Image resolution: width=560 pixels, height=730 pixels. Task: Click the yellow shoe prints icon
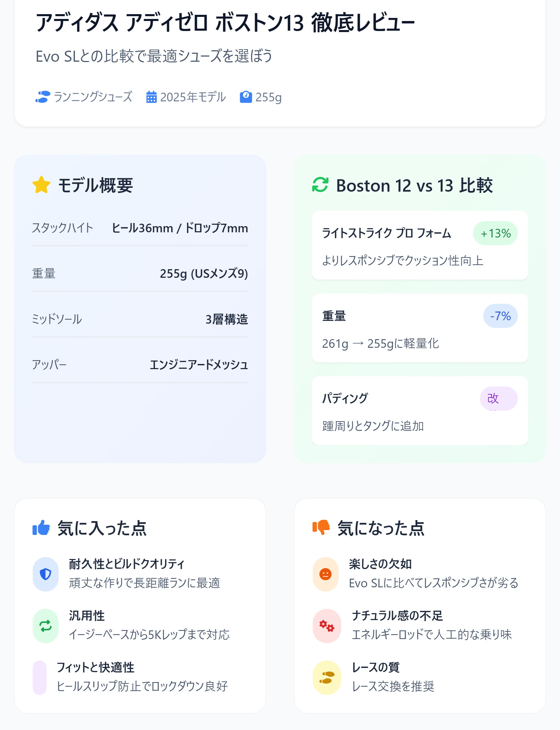(x=326, y=677)
